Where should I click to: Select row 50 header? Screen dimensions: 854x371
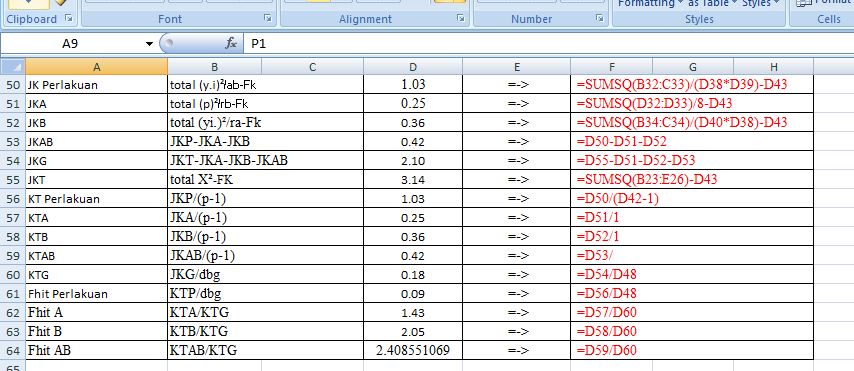pyautogui.click(x=13, y=84)
